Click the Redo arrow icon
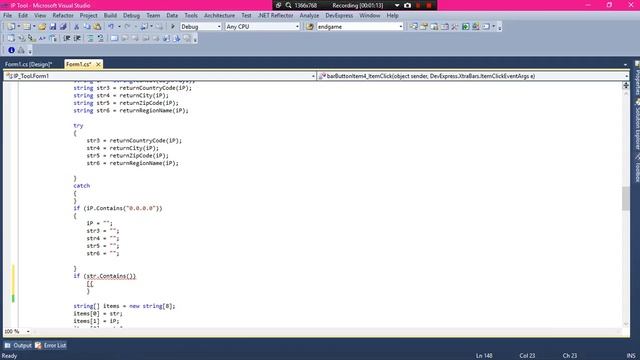Screen dimensions: 640x360 click(127, 27)
